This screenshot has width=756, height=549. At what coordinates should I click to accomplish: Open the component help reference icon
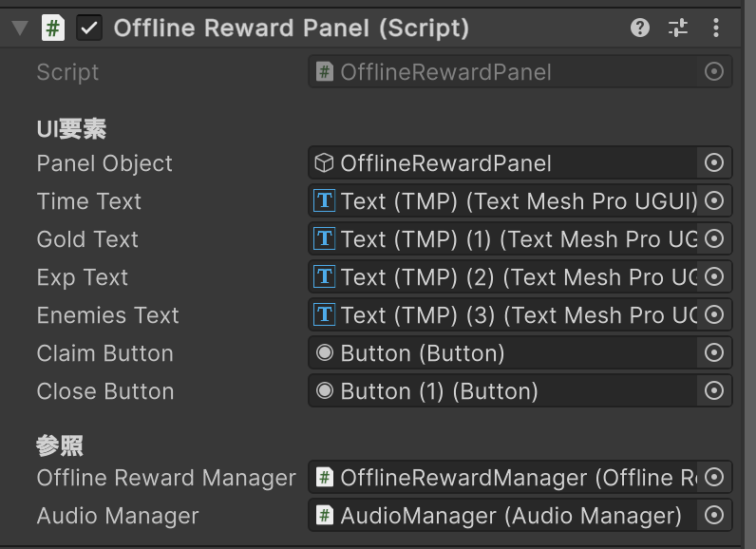click(x=640, y=28)
